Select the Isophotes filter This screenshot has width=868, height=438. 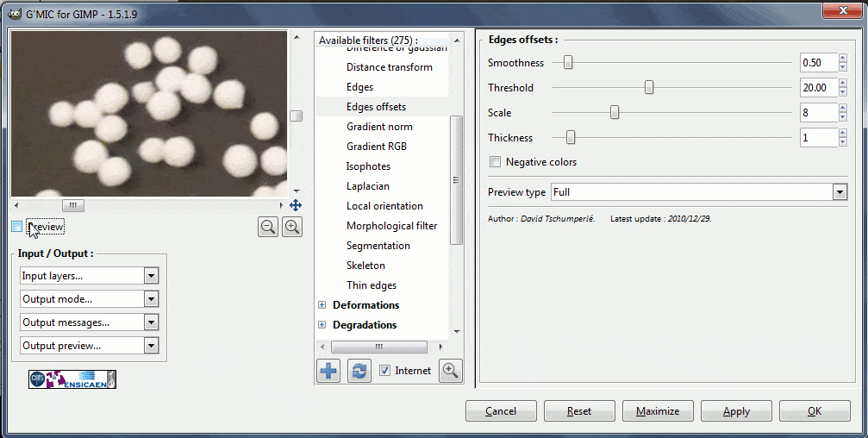point(368,166)
